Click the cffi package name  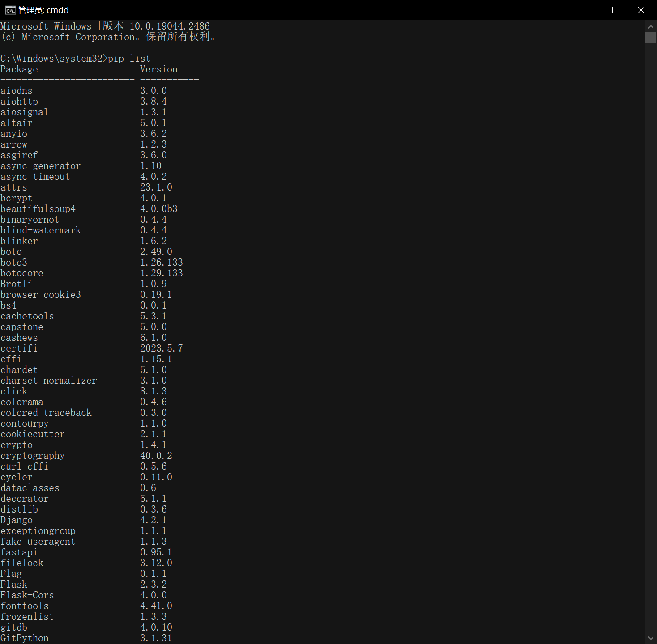(x=11, y=359)
